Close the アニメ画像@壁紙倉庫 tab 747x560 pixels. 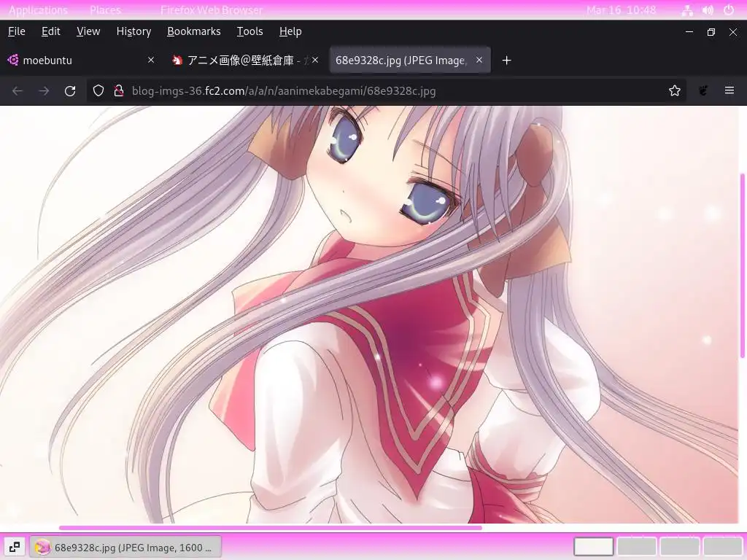[x=315, y=60]
